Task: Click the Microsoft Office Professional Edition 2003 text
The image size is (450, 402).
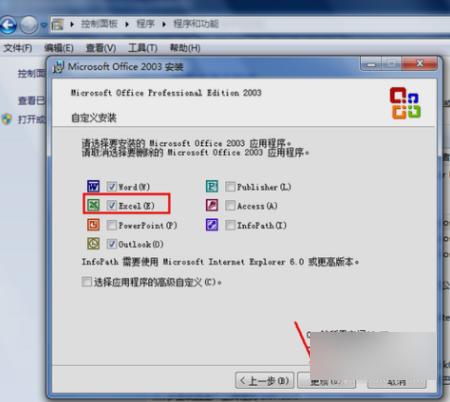Action: 166,93
